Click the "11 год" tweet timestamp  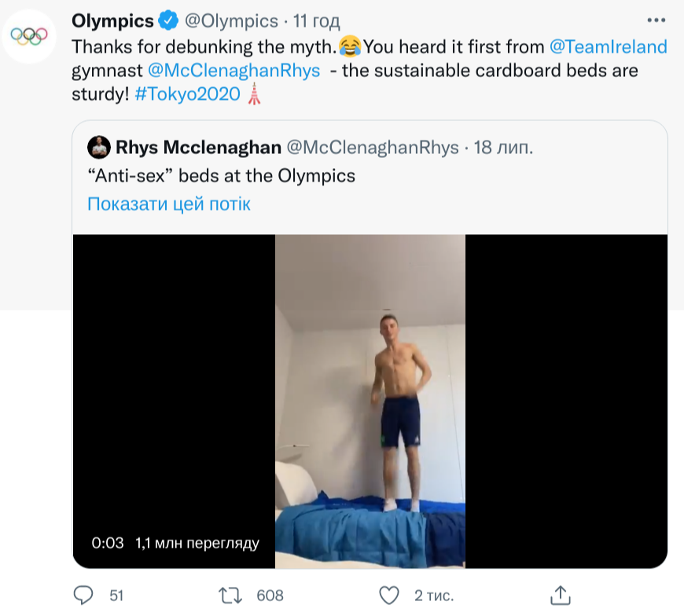(x=316, y=20)
